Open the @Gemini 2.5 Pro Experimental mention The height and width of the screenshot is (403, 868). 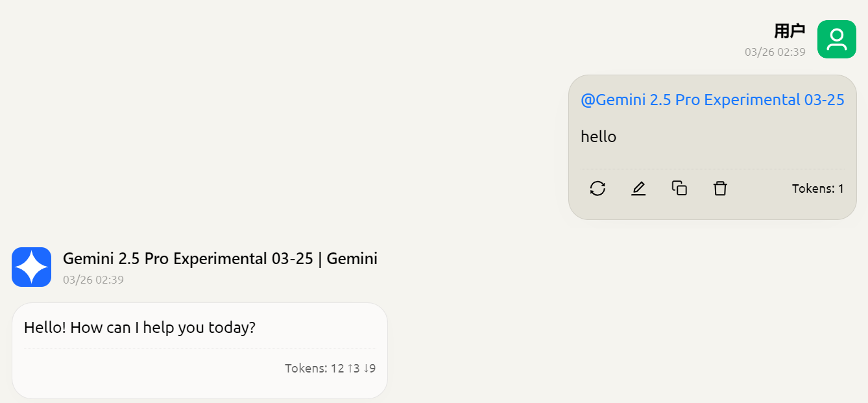click(x=712, y=99)
